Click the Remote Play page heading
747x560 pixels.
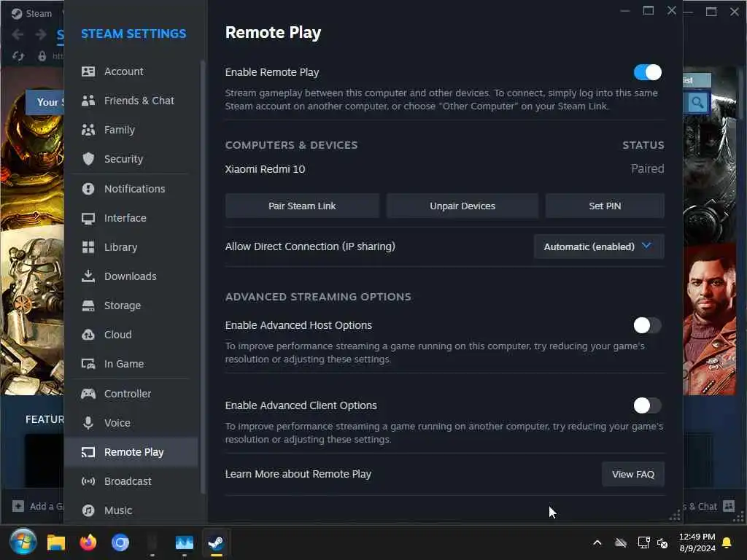tap(273, 32)
